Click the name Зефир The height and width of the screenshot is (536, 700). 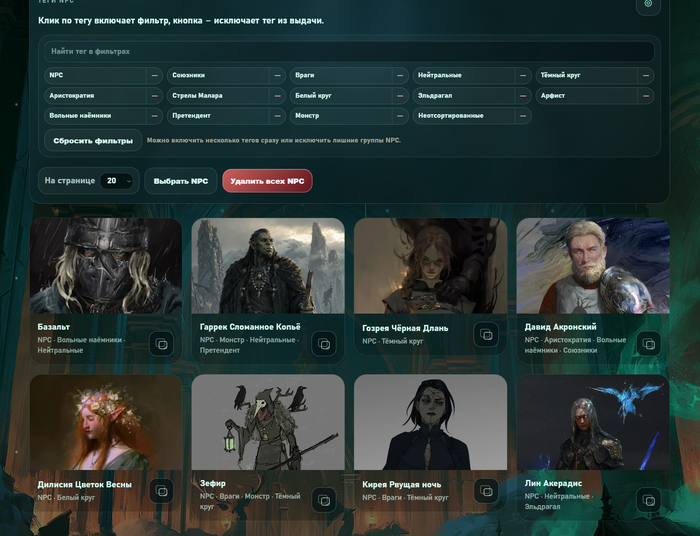[212, 483]
